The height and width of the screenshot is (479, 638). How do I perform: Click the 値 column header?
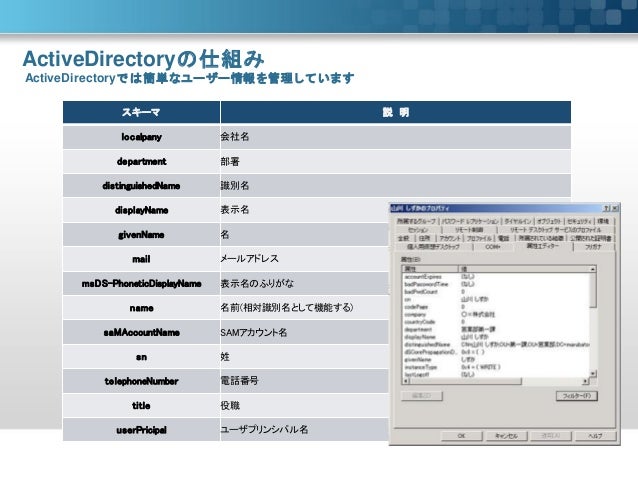click(524, 269)
